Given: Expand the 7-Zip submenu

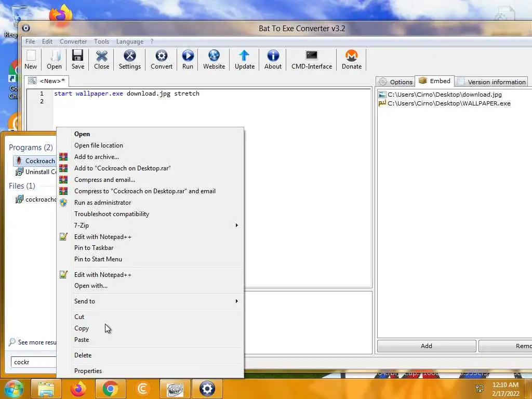Looking at the screenshot, I should tap(150, 225).
